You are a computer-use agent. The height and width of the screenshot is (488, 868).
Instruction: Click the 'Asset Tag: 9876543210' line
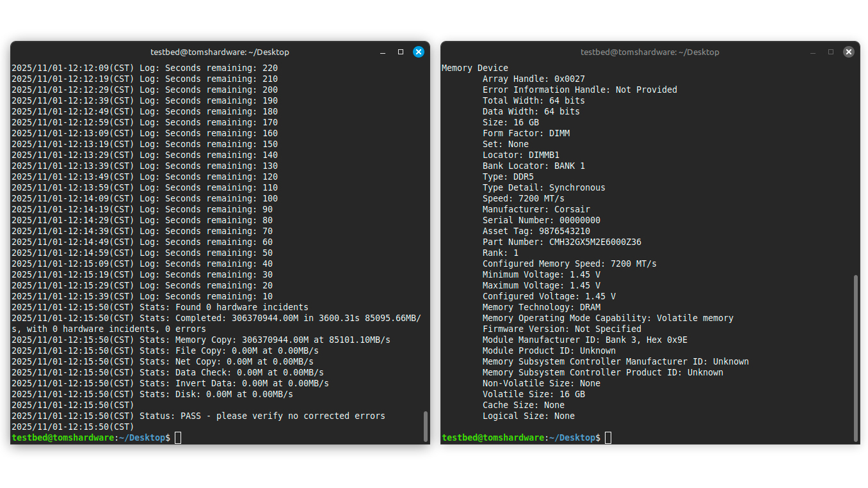[536, 231]
